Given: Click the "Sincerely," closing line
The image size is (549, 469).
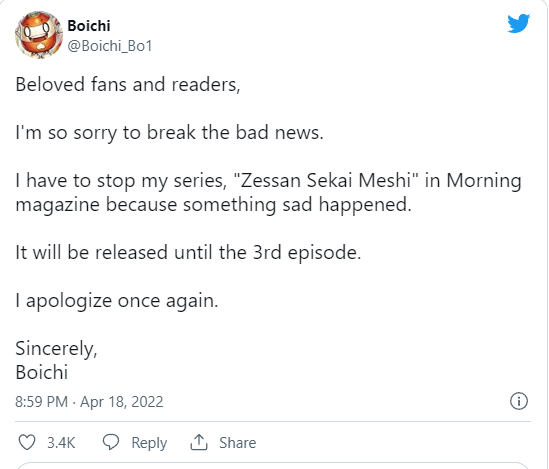Looking at the screenshot, I should coord(56,349).
